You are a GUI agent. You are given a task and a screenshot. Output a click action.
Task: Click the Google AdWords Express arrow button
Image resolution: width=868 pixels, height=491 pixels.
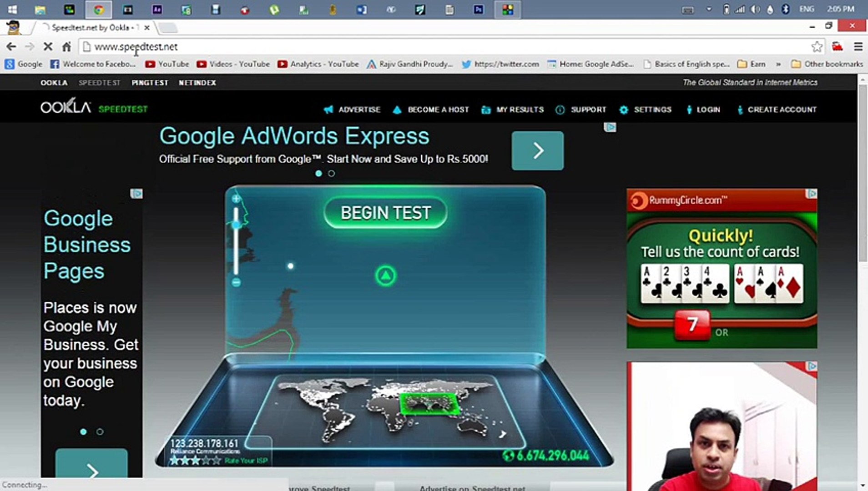point(537,150)
